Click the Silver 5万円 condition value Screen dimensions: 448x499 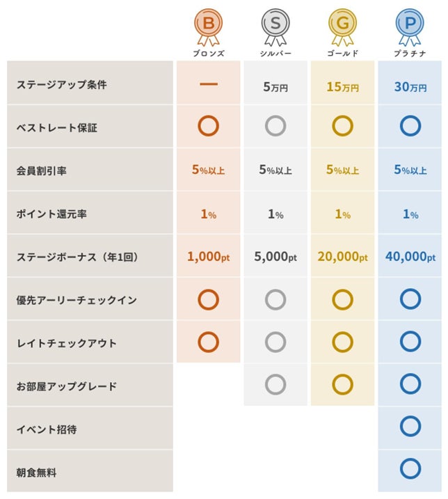pos(275,88)
